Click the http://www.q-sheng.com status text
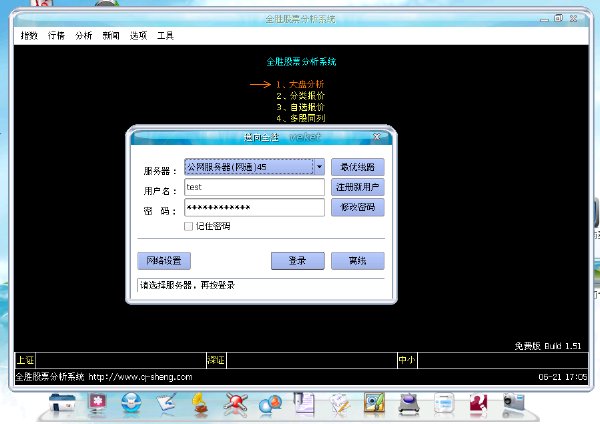This screenshot has width=600, height=424. (x=140, y=377)
